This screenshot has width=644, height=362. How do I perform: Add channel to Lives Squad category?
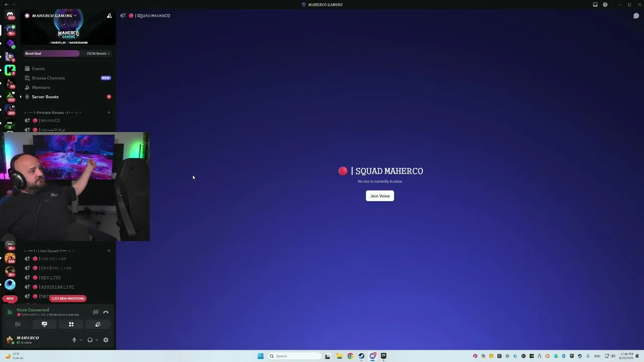pyautogui.click(x=109, y=251)
